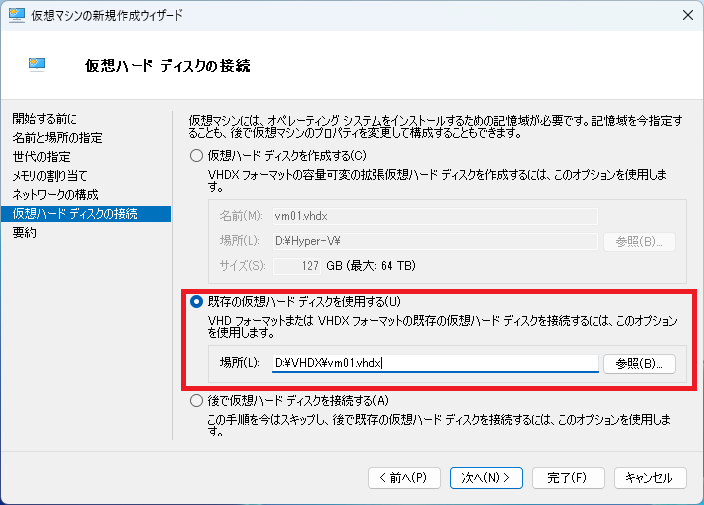Go to 開始する前に step

44,119
